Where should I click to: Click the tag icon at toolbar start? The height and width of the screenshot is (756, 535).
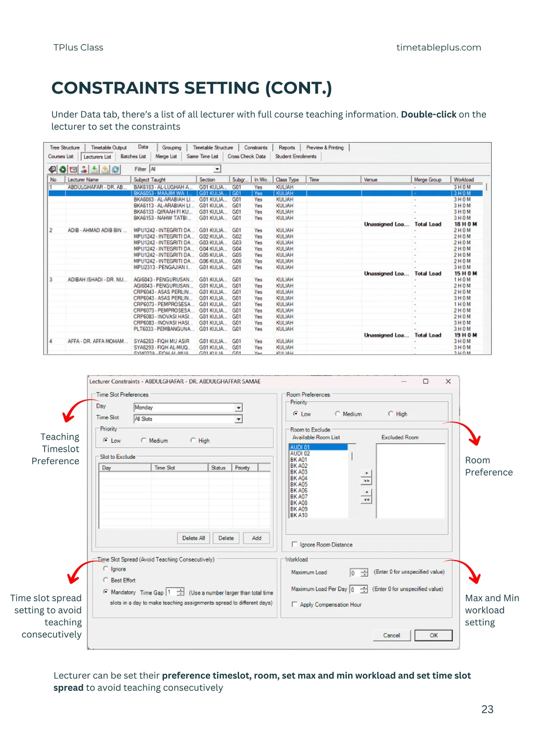pos(53,169)
